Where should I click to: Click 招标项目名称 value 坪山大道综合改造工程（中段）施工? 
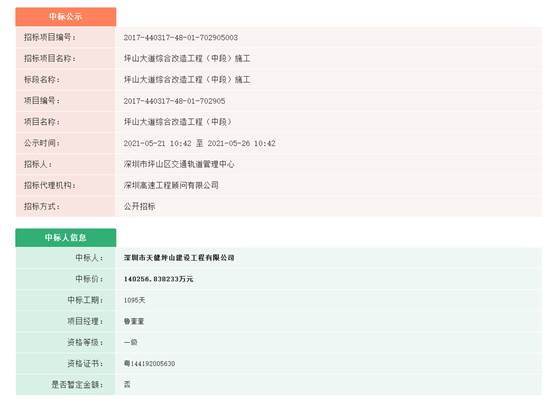[187, 58]
